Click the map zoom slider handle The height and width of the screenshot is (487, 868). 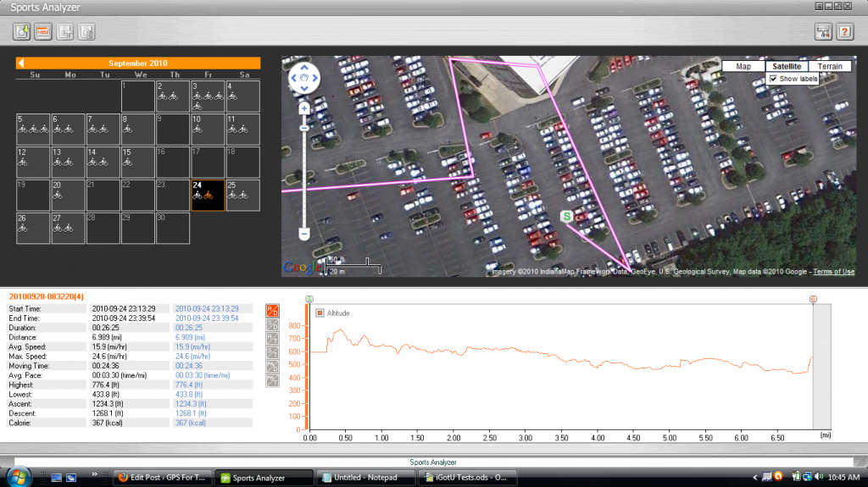(304, 129)
